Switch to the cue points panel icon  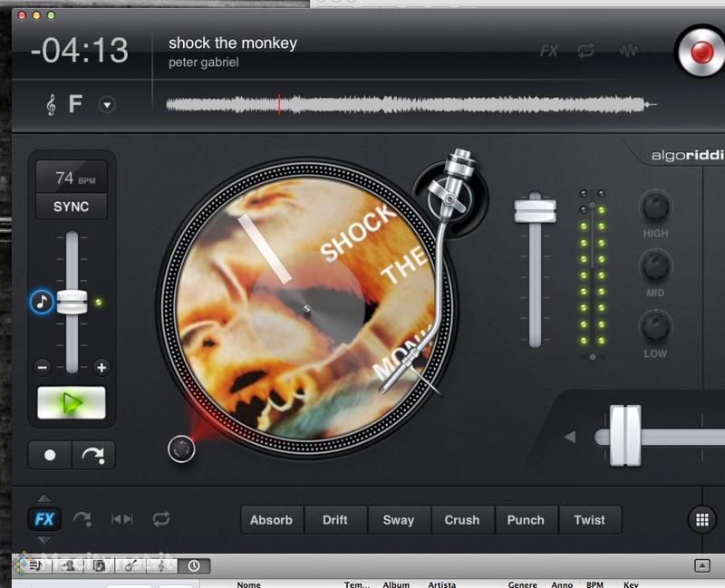[82, 519]
